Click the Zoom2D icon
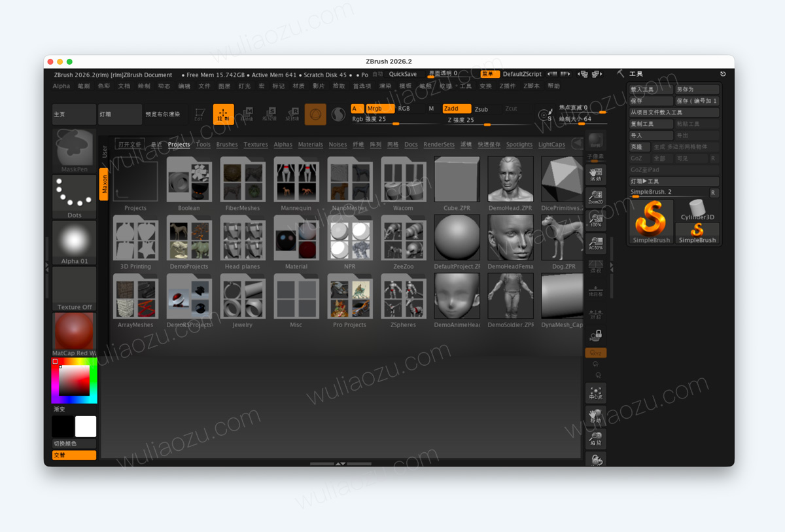 point(595,197)
